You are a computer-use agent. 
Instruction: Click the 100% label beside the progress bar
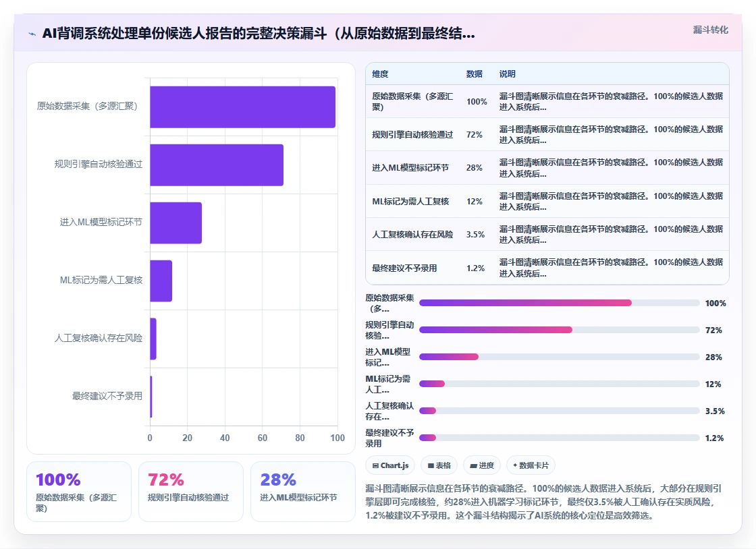715,304
